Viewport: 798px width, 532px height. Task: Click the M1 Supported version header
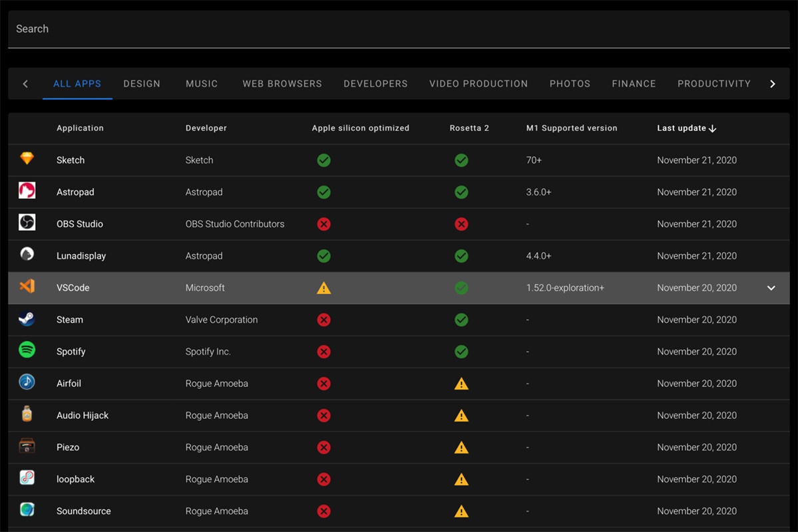tap(572, 128)
